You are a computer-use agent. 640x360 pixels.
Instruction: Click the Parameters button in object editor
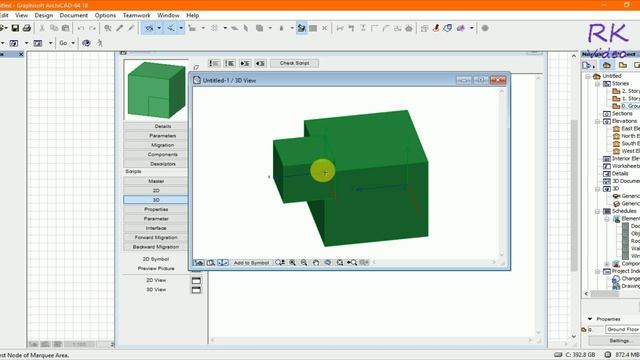click(156, 136)
